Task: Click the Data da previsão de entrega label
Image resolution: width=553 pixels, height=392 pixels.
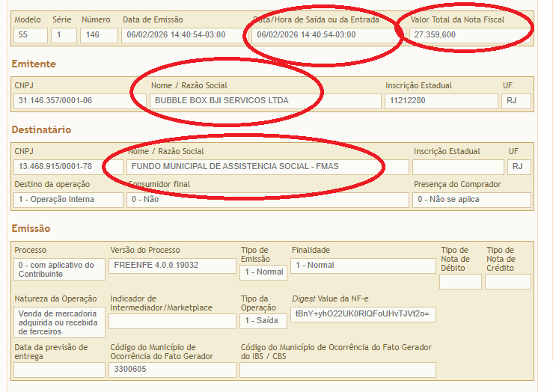Action: 51,352
